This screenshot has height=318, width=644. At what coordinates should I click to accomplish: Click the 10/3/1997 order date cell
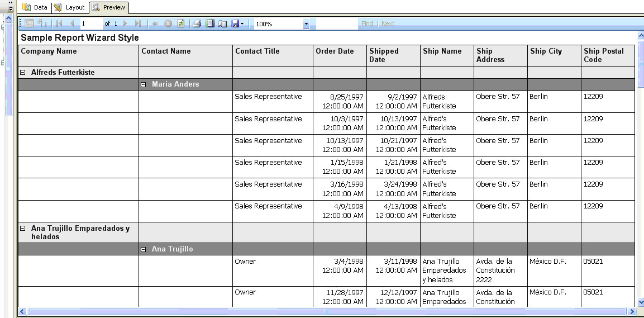coord(340,124)
